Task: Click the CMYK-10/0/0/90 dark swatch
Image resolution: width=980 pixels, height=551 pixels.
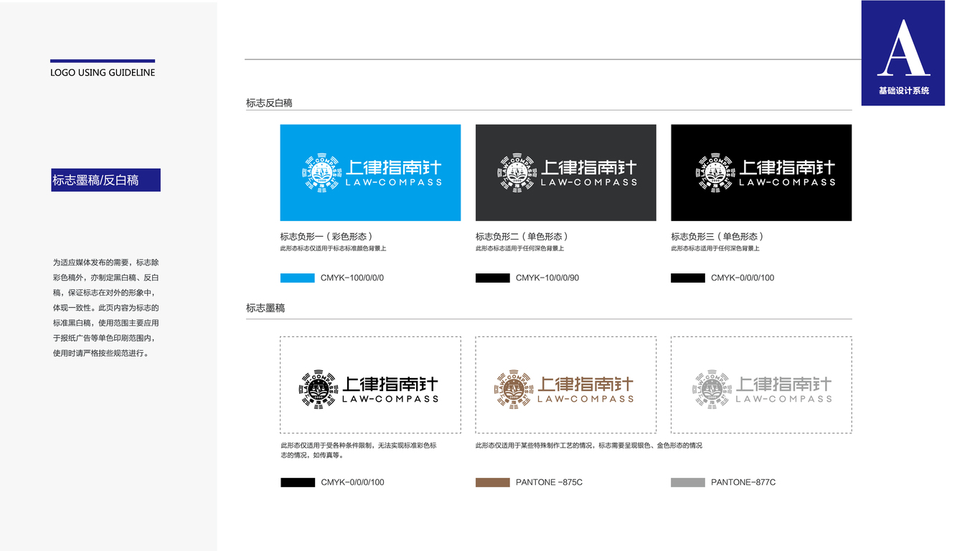Action: 493,278
